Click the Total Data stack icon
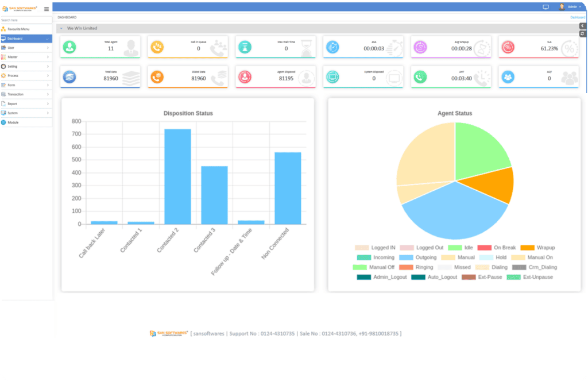The image size is (588, 381). (69, 77)
